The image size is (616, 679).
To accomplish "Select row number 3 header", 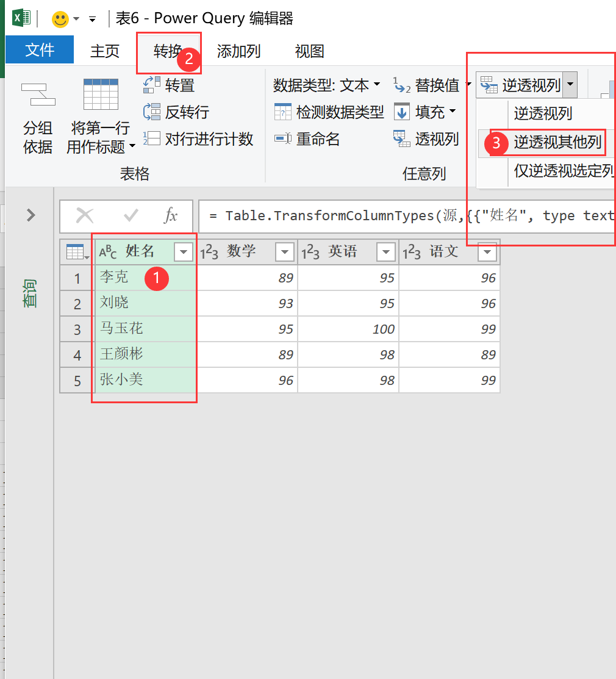I will tap(77, 329).
